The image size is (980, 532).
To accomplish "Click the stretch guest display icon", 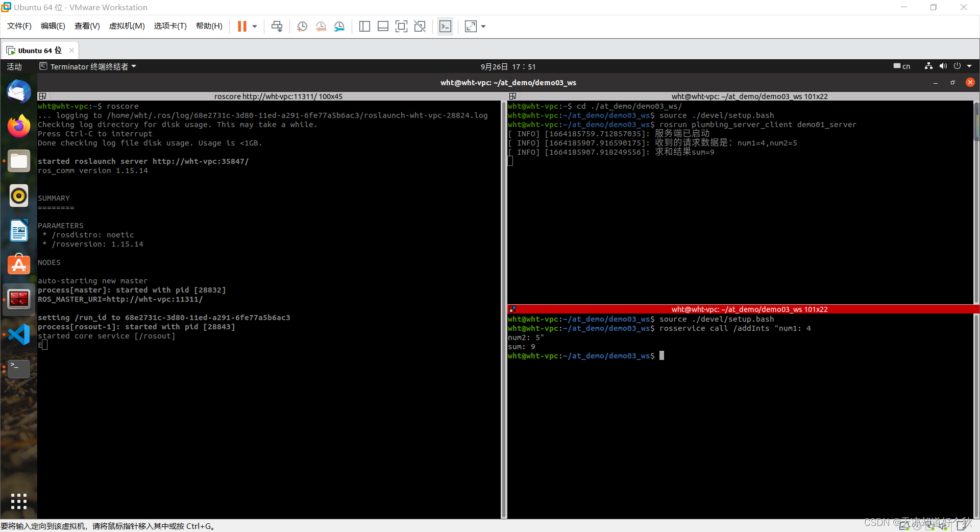I will 471,27.
